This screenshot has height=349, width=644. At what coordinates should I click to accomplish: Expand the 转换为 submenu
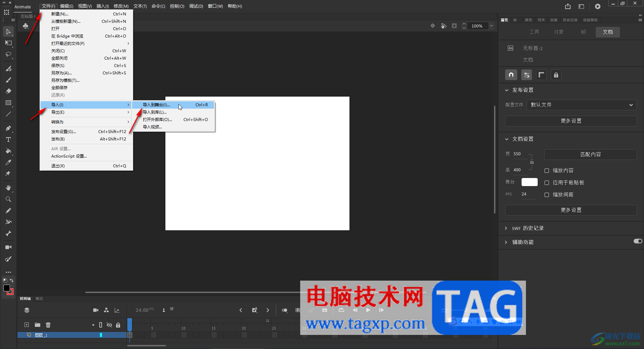pos(87,122)
